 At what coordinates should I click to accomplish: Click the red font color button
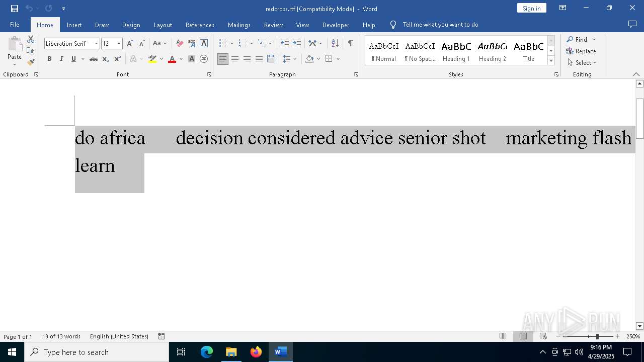click(172, 59)
